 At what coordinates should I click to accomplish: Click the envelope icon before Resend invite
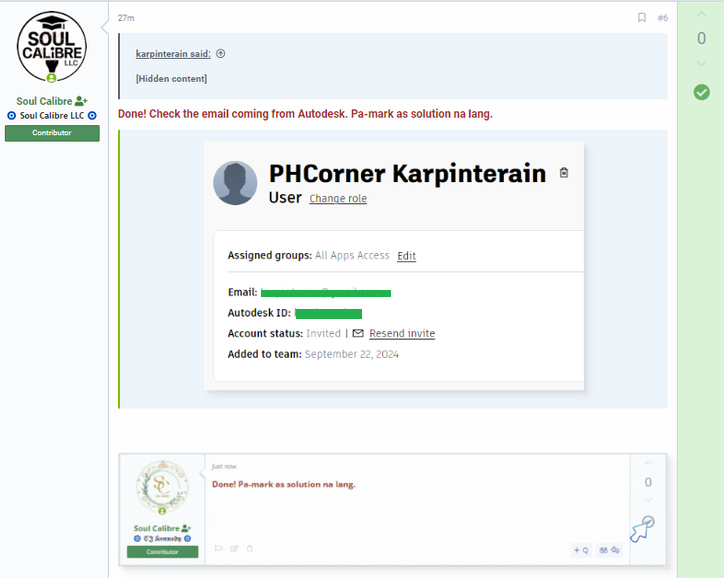pyautogui.click(x=358, y=333)
